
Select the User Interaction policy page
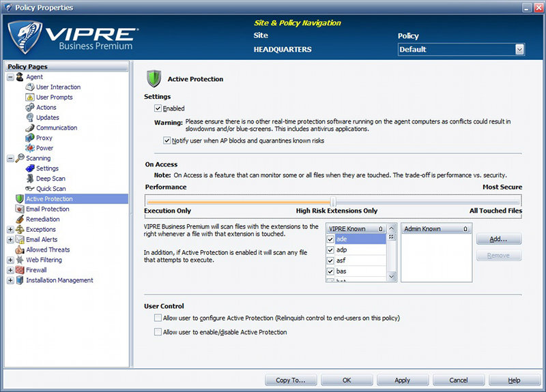tap(58, 87)
